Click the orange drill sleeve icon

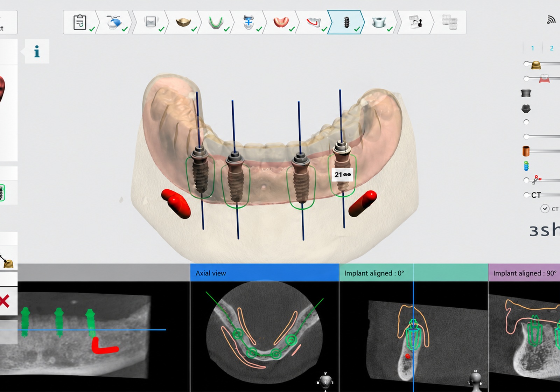526,151
